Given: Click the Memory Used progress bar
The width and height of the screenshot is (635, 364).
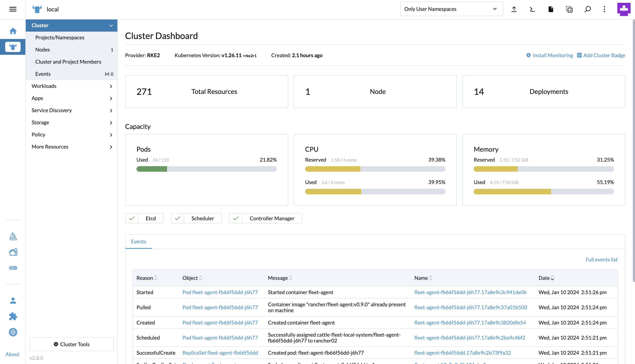Looking at the screenshot, I should pyautogui.click(x=544, y=192).
